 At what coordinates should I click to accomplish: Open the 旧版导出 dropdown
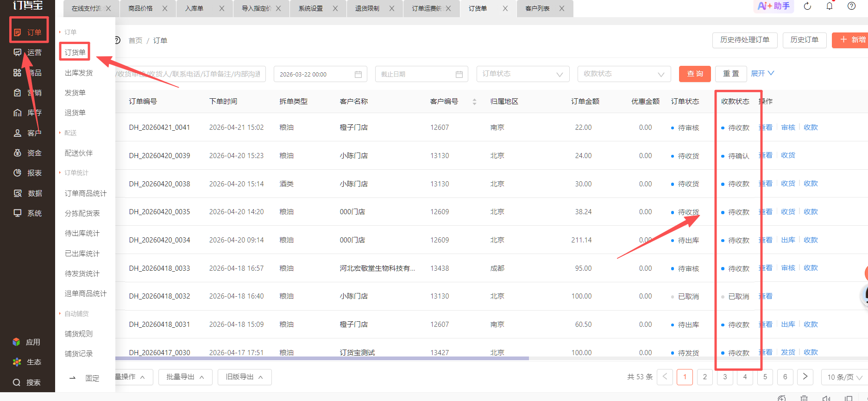pos(245,377)
